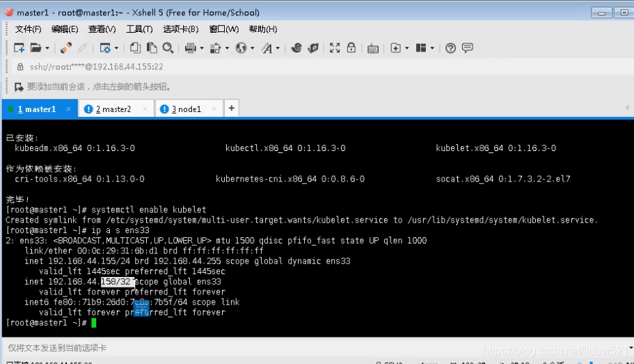634x364 pixels.
Task: Click highlighted 158/32 text in terminal
Action: click(117, 281)
